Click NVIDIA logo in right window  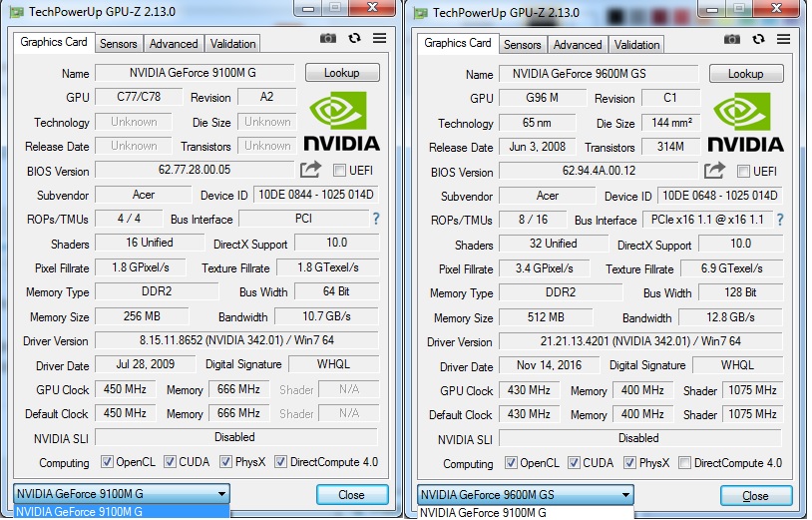pos(745,122)
